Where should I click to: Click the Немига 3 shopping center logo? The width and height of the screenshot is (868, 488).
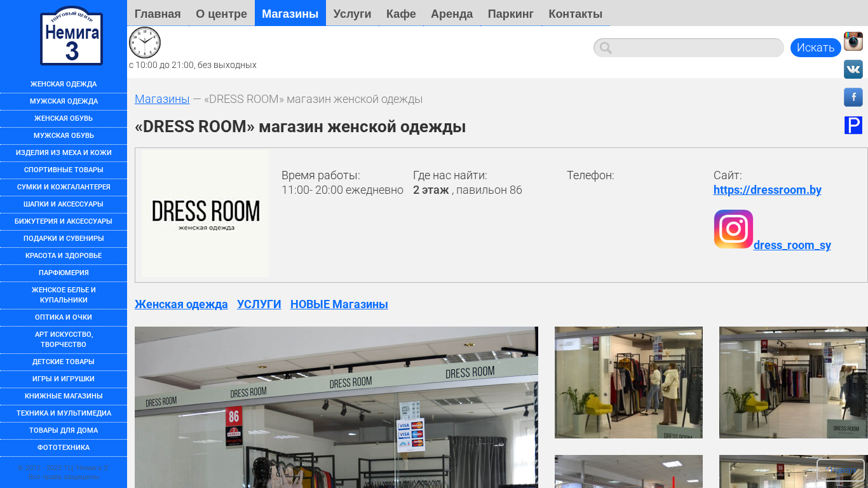pos(71,36)
